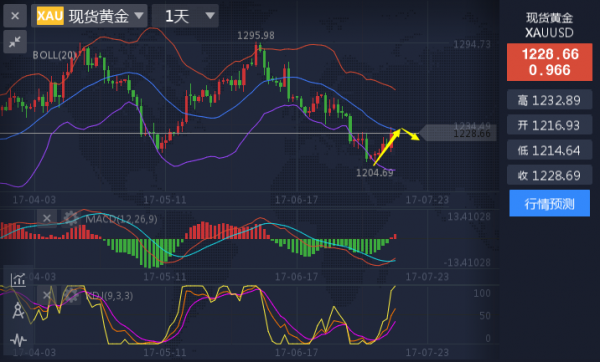
Task: Open MACD indicator settings gear
Action: 71,218
